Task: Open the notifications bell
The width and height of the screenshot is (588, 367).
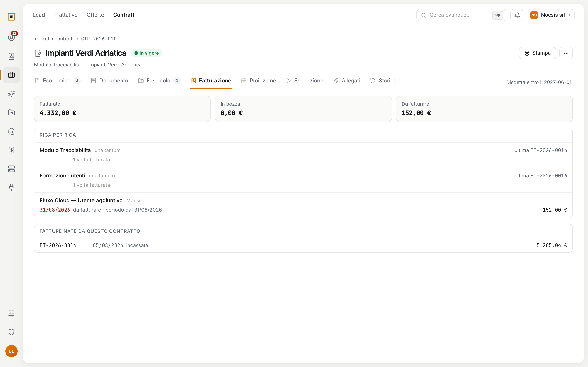Action: 517,15
